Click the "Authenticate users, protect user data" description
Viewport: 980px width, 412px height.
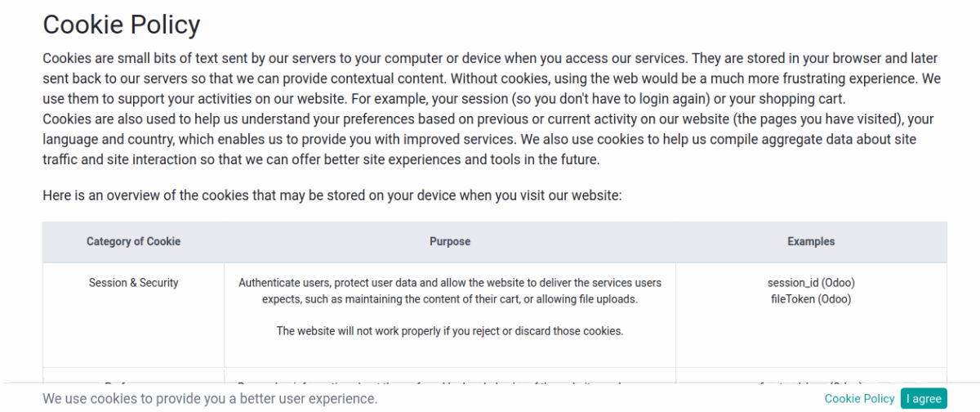tap(450, 283)
